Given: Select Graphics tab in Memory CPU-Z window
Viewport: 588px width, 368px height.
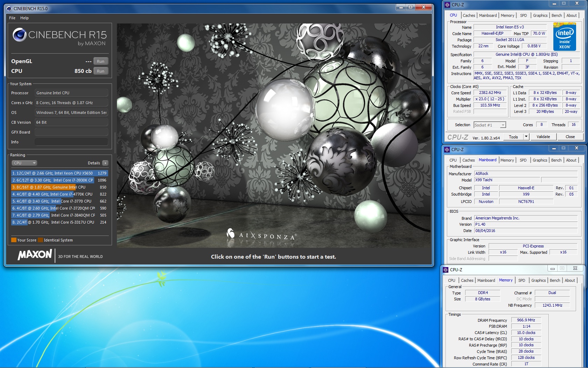Looking at the screenshot, I should tap(538, 280).
